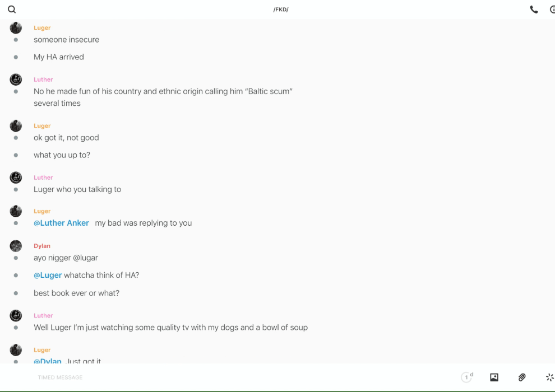Open search in the conversation
555x392 pixels.
[x=12, y=10]
